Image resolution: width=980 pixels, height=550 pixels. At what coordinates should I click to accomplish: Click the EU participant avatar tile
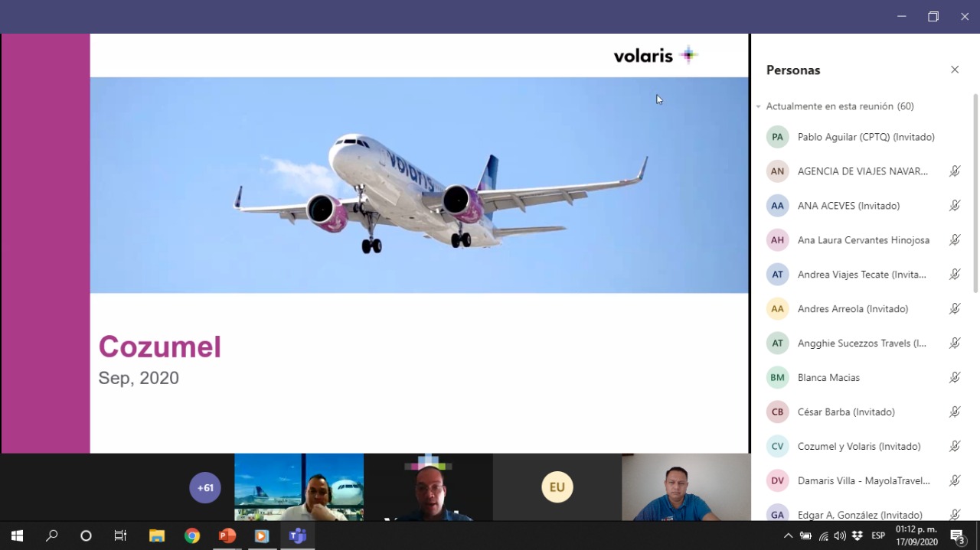pos(557,487)
